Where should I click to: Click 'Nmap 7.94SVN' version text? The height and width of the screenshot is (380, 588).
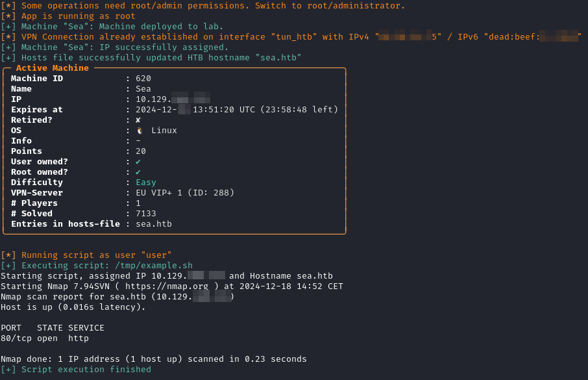pos(79,286)
